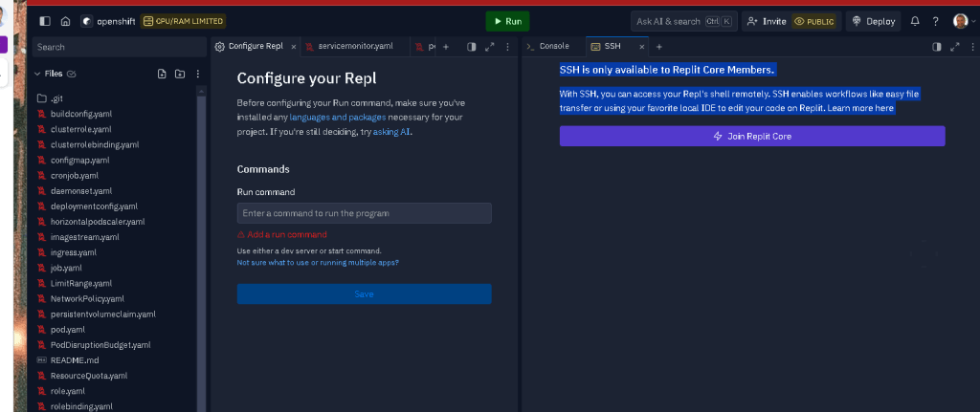The width and height of the screenshot is (980, 412).
Task: Open the PUBLIC visibility badge
Action: point(813,21)
